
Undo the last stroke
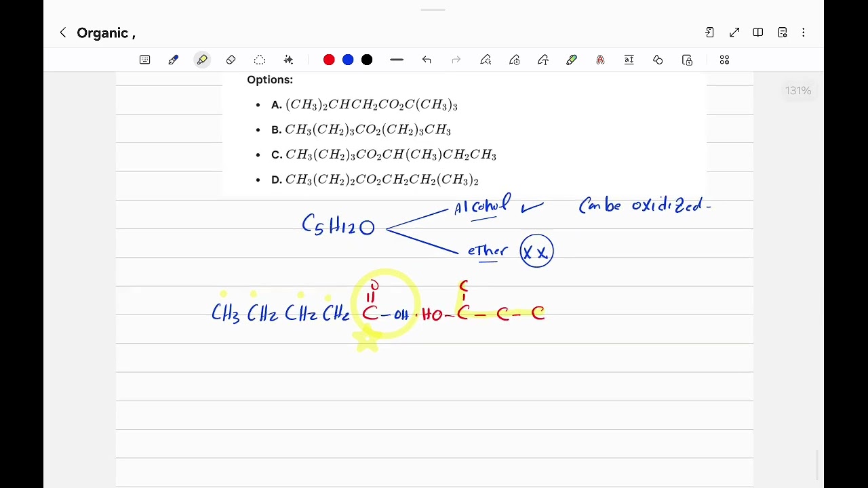[427, 60]
